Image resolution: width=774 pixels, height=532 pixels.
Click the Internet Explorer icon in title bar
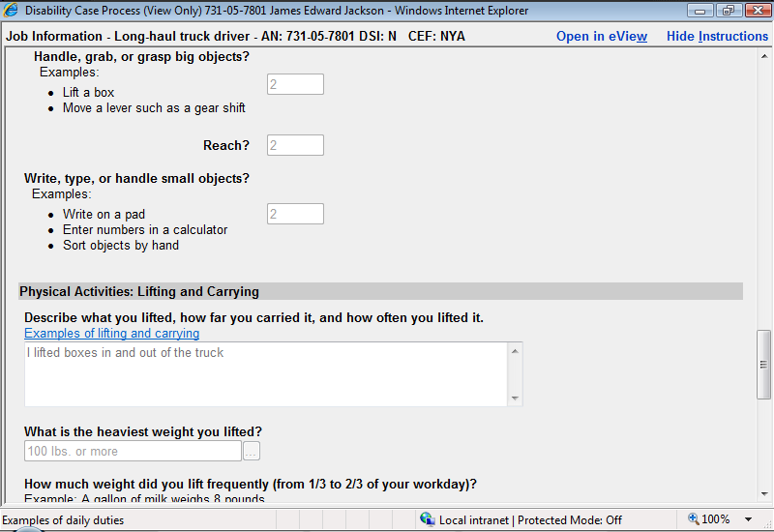pos(11,11)
